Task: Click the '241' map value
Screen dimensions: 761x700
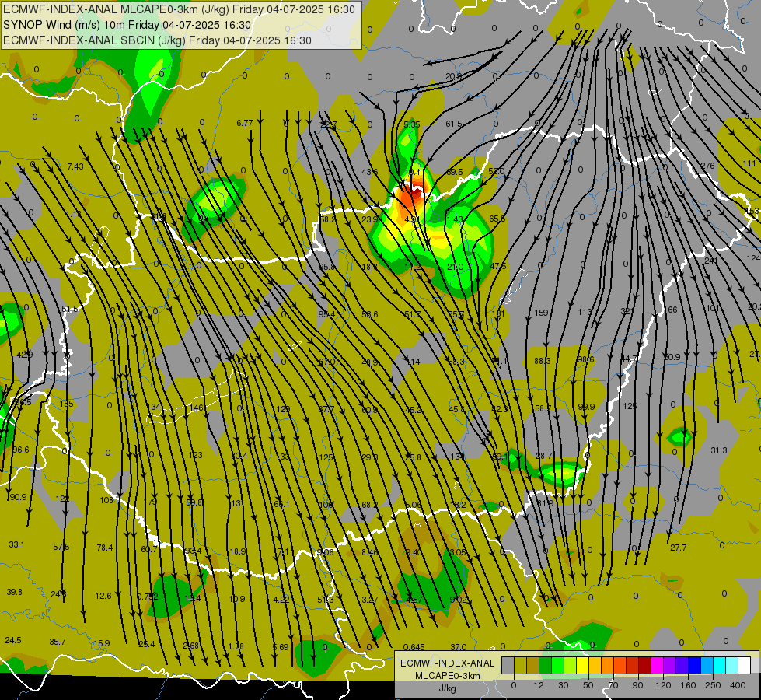Action: pos(711,261)
